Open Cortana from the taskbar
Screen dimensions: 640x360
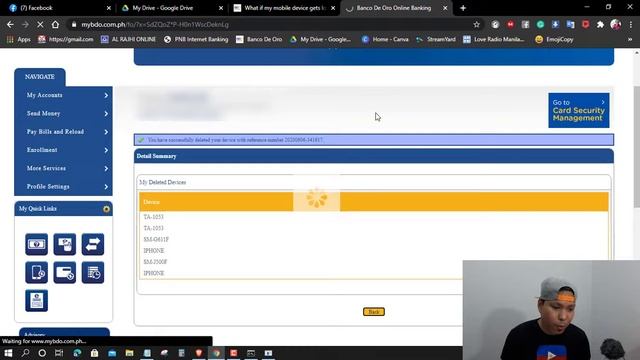(42, 353)
